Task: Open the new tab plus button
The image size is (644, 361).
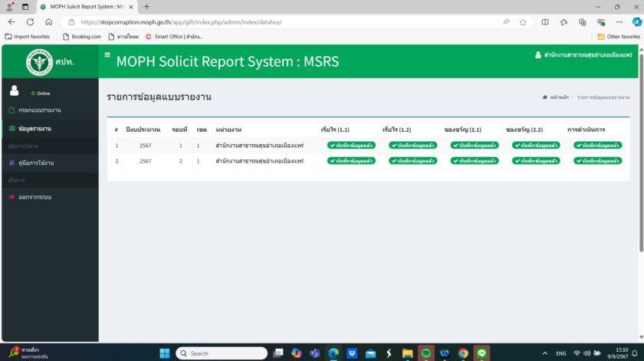Action: 146,7
